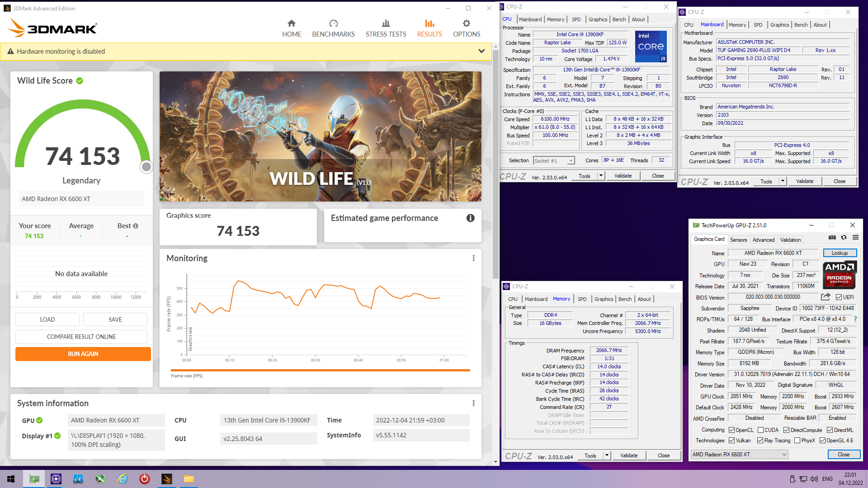This screenshot has height=488, width=868.
Task: Click the Wild Life benchmark artwork thumbnail
Action: (320, 136)
